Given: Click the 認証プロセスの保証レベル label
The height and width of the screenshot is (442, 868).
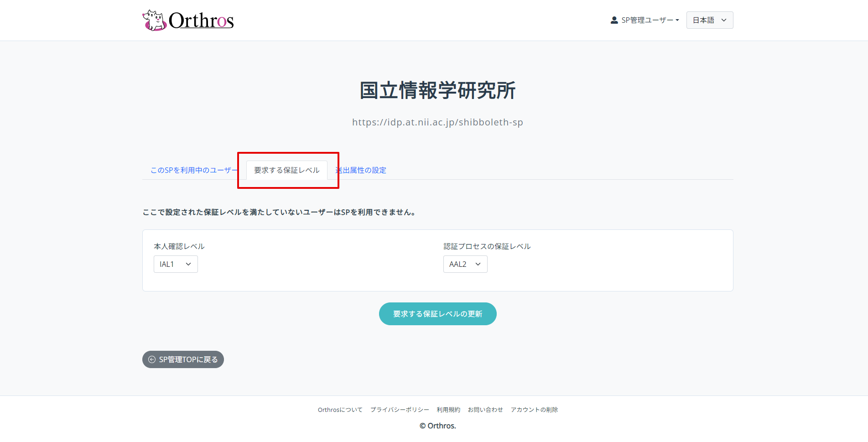Looking at the screenshot, I should pos(487,246).
